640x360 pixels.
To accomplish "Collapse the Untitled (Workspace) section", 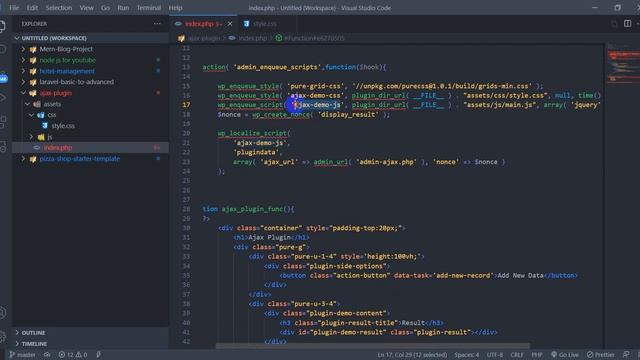I will (17, 38).
